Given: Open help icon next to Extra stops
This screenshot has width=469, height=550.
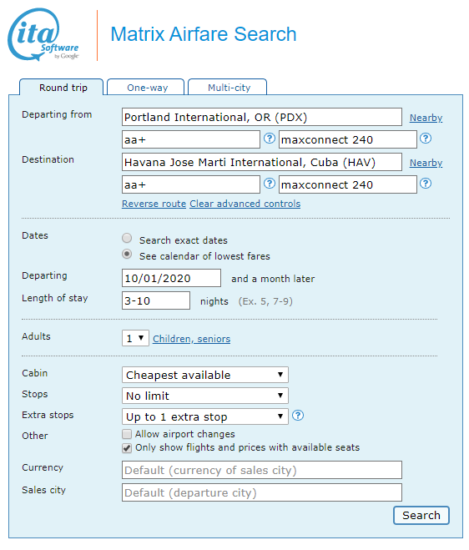Looking at the screenshot, I should click(x=298, y=415).
